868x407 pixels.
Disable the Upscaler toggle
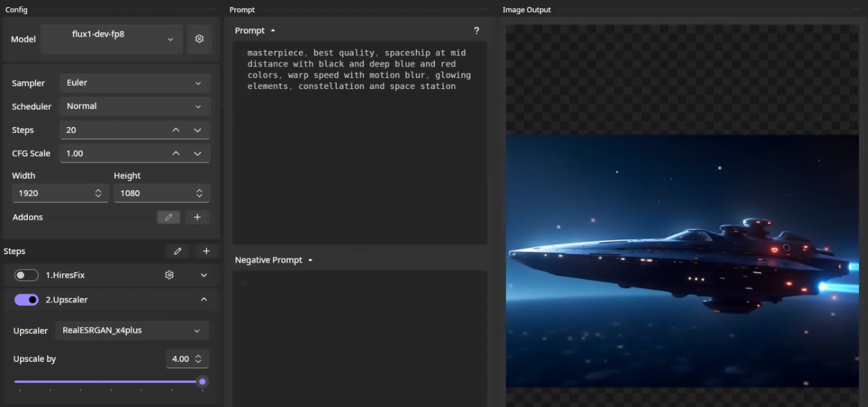(26, 300)
